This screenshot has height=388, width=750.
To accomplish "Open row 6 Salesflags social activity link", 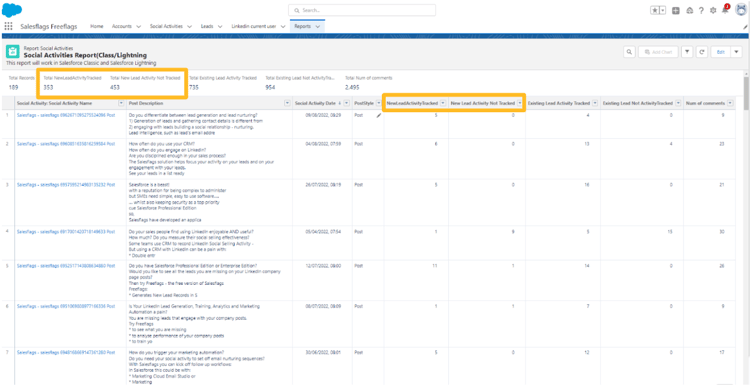I will tap(66, 306).
